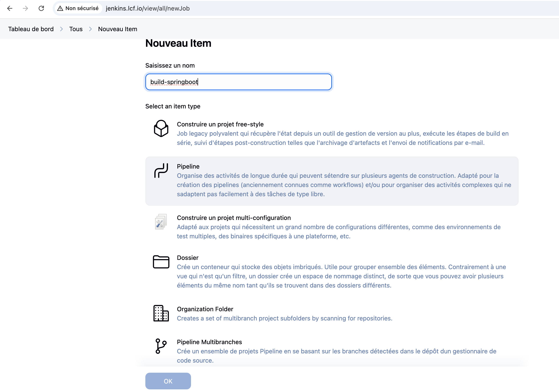The image size is (559, 392).
Task: Click the browser address bar URL
Action: (148, 8)
